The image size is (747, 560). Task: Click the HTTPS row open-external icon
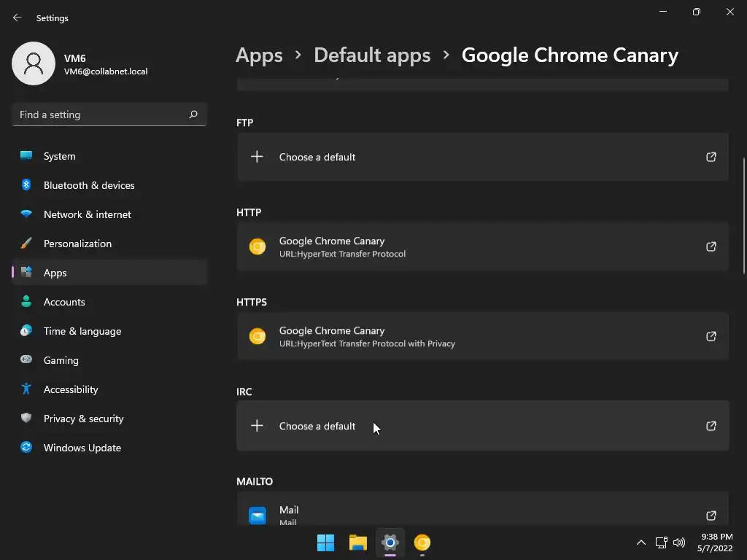pos(711,336)
